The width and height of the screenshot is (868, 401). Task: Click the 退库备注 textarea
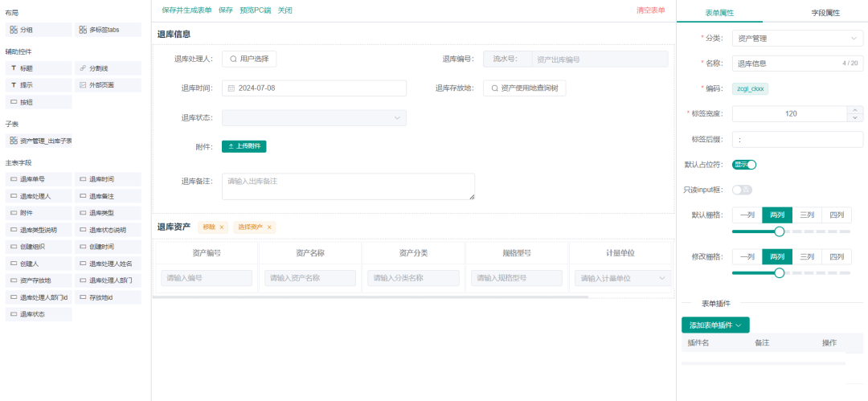tap(348, 186)
